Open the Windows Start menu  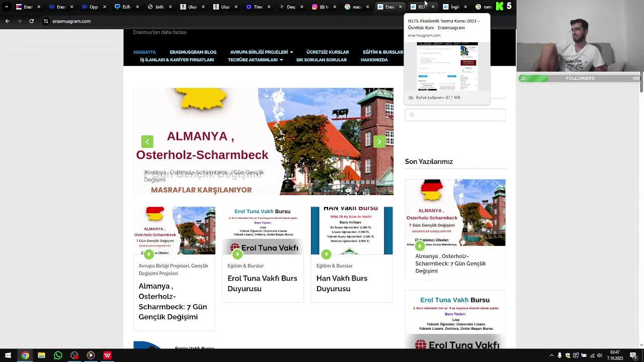click(8, 355)
